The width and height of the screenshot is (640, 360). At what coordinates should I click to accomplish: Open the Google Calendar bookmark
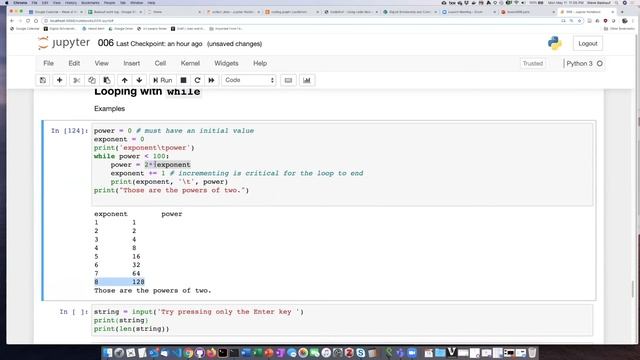tap(25, 29)
